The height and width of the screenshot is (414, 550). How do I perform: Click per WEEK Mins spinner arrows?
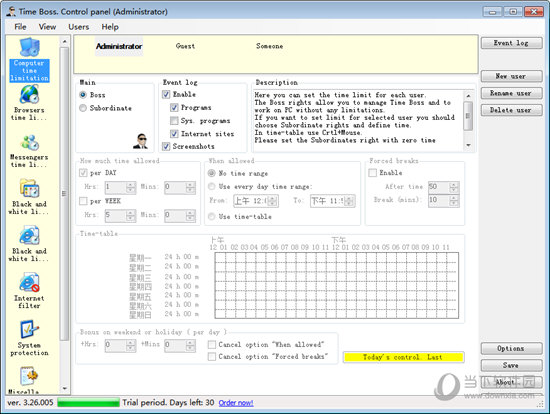(x=190, y=215)
